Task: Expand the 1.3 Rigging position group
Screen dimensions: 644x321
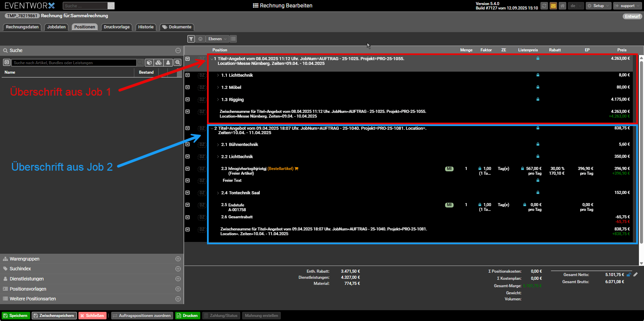Action: pos(218,100)
